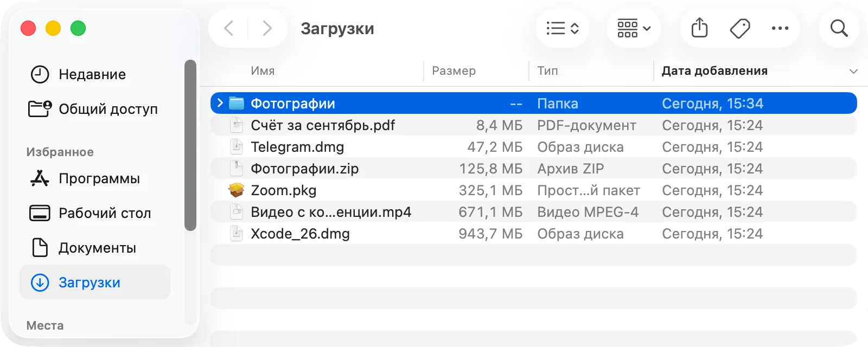This screenshot has height=347, width=868.
Task: Click the Счёт за сентябрь.pdf file icon
Action: [237, 125]
